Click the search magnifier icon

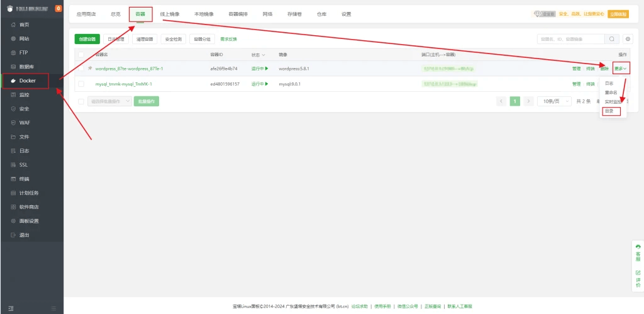click(611, 39)
